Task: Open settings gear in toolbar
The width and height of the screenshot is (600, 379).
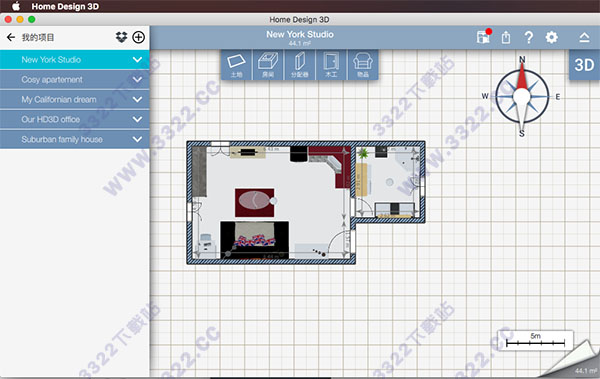Action: click(551, 38)
